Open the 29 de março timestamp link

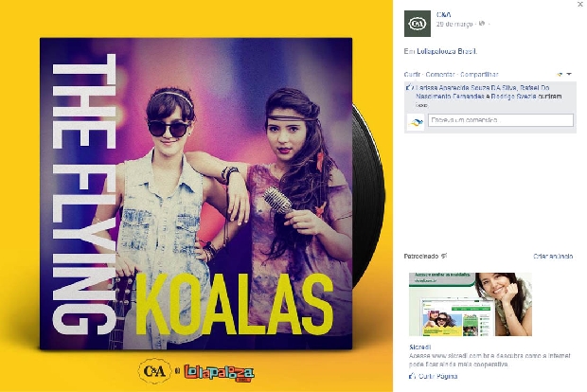pyautogui.click(x=454, y=24)
